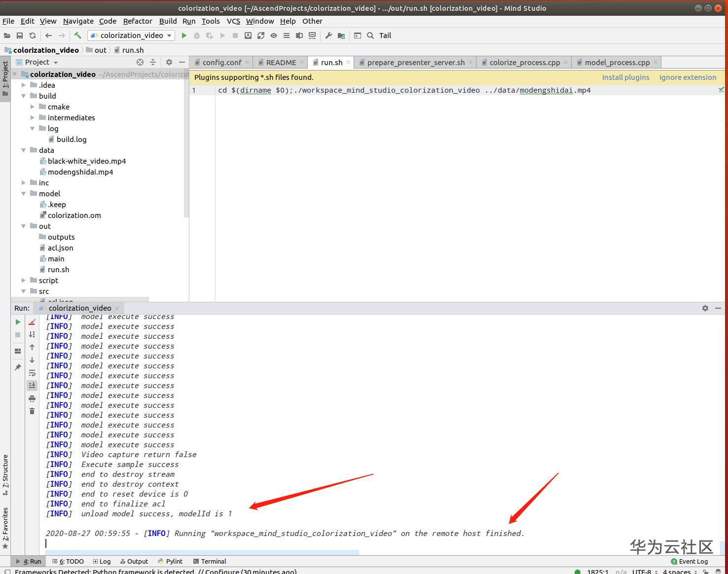This screenshot has height=574, width=728.
Task: Click the Ignore extension link
Action: pos(688,77)
